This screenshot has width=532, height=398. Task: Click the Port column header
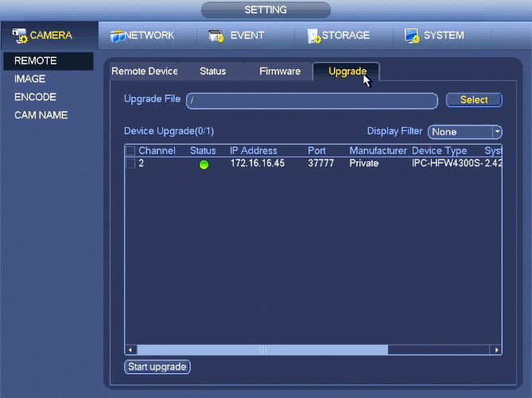(x=316, y=151)
